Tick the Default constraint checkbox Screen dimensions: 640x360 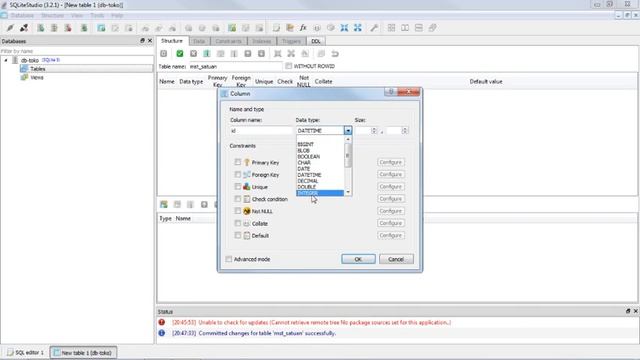pos(238,236)
